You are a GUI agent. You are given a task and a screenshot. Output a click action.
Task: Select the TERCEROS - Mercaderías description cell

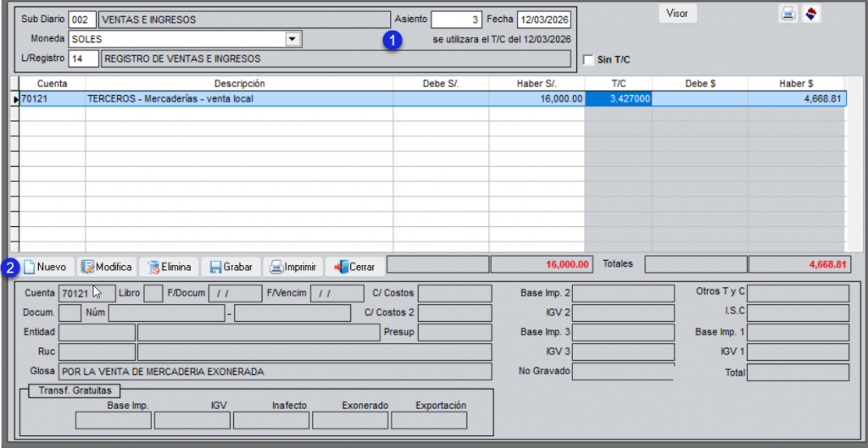coord(239,99)
